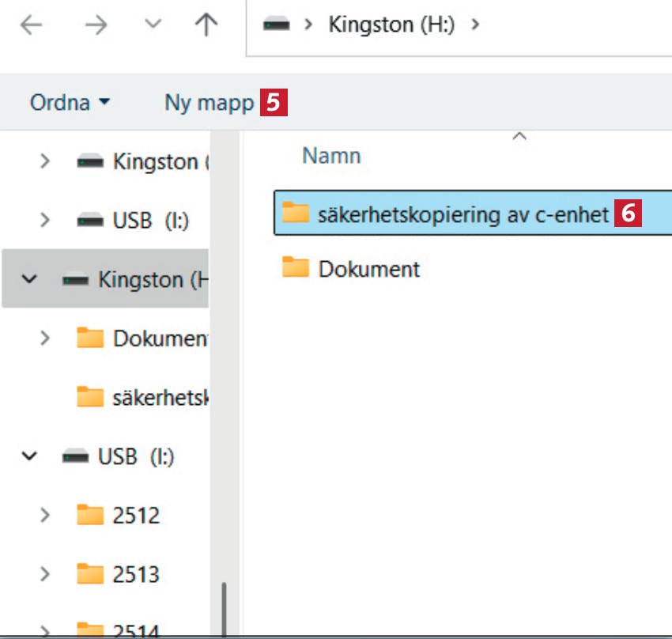The width and height of the screenshot is (672, 639).
Task: Expand the Dokument folder in the tree
Action: tap(44, 338)
